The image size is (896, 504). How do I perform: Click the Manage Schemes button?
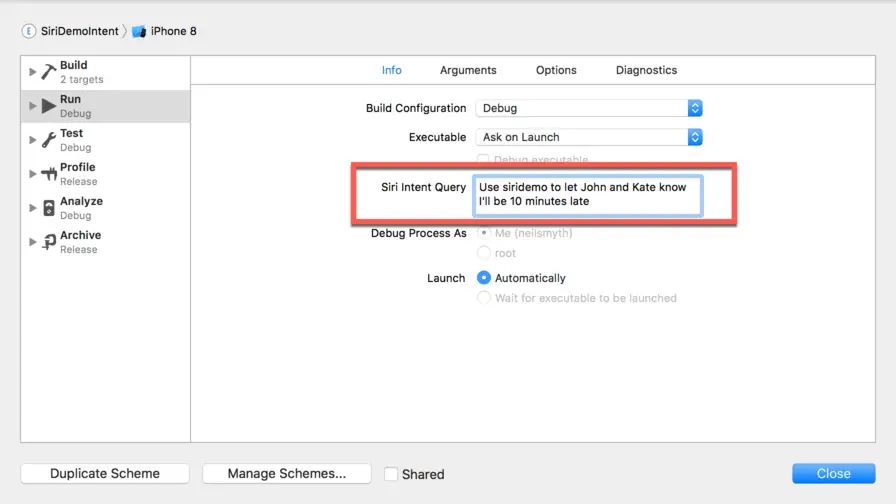pyautogui.click(x=286, y=474)
